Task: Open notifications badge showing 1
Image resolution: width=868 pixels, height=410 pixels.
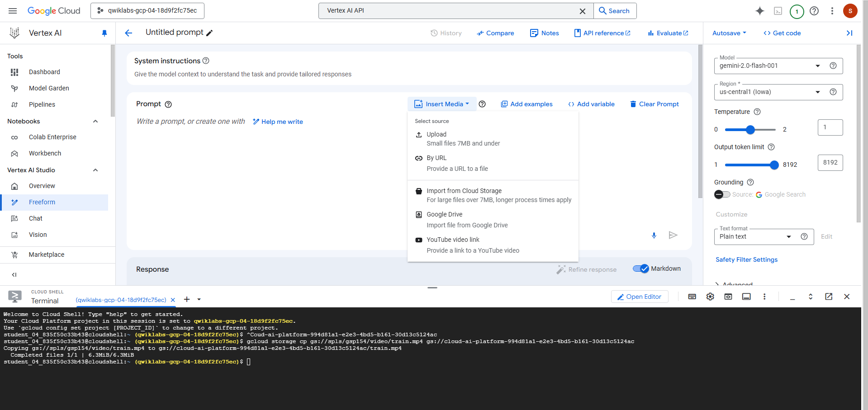Action: point(797,11)
